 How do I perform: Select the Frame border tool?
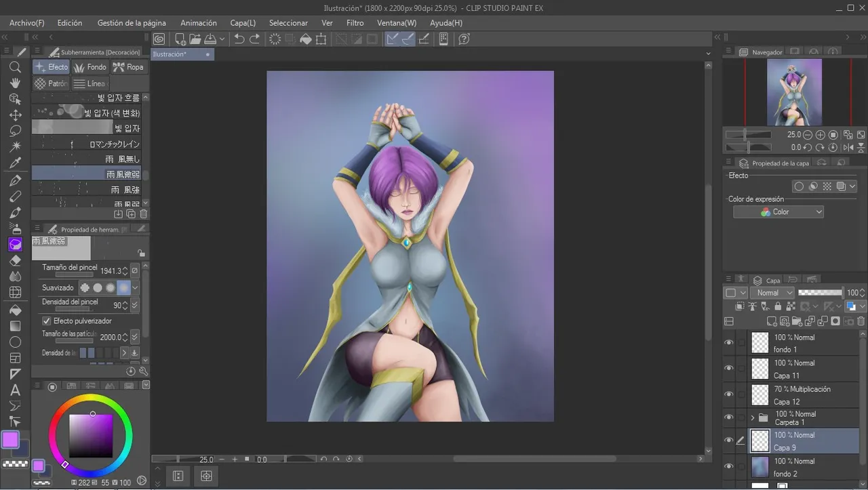click(15, 358)
